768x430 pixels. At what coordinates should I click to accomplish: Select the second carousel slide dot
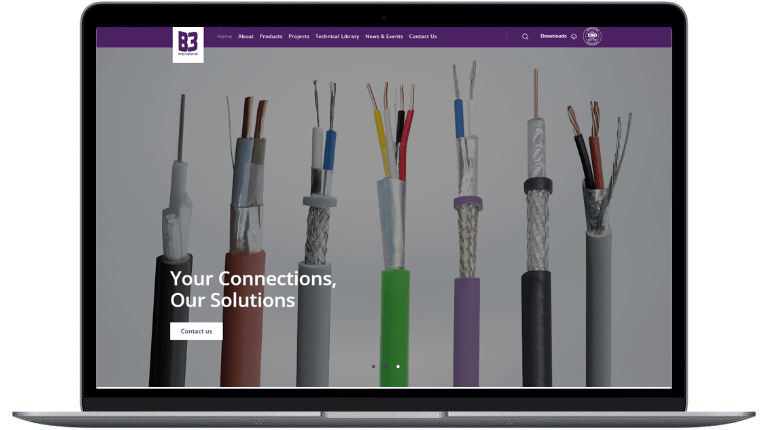pyautogui.click(x=386, y=366)
